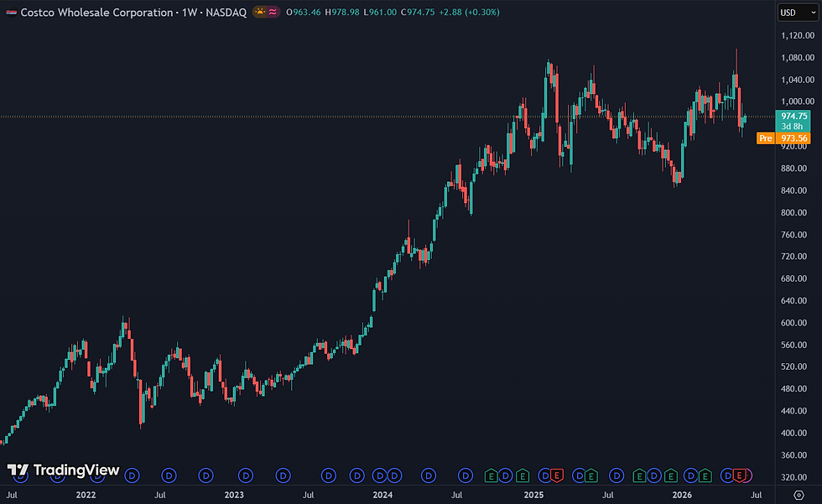Image resolution: width=822 pixels, height=504 pixels.
Task: Click the change value +2.88 (+0.30%)
Action: coord(469,12)
